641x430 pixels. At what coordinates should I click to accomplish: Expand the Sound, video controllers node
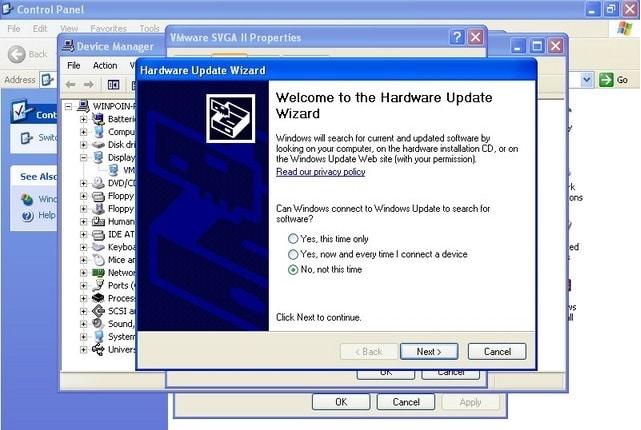point(83,324)
